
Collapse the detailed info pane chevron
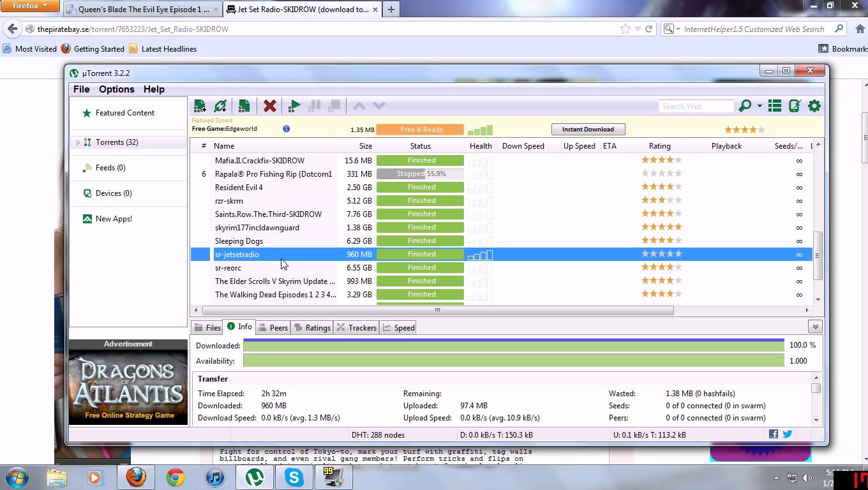815,327
